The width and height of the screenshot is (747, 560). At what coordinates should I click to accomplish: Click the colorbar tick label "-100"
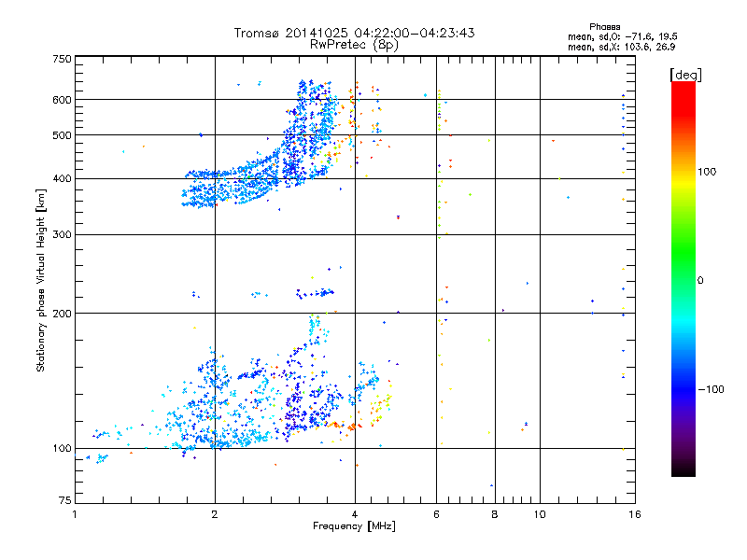[712, 389]
